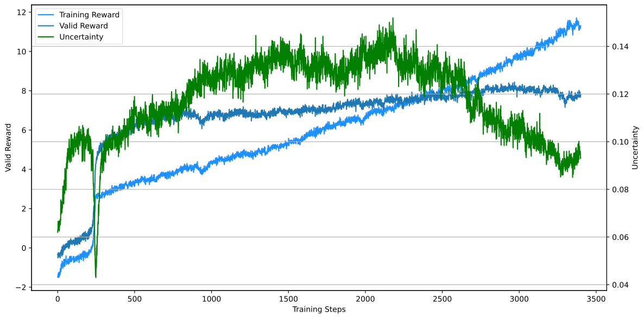
Task: Click the green Uncertainty legend line swatch
Action: click(46, 37)
